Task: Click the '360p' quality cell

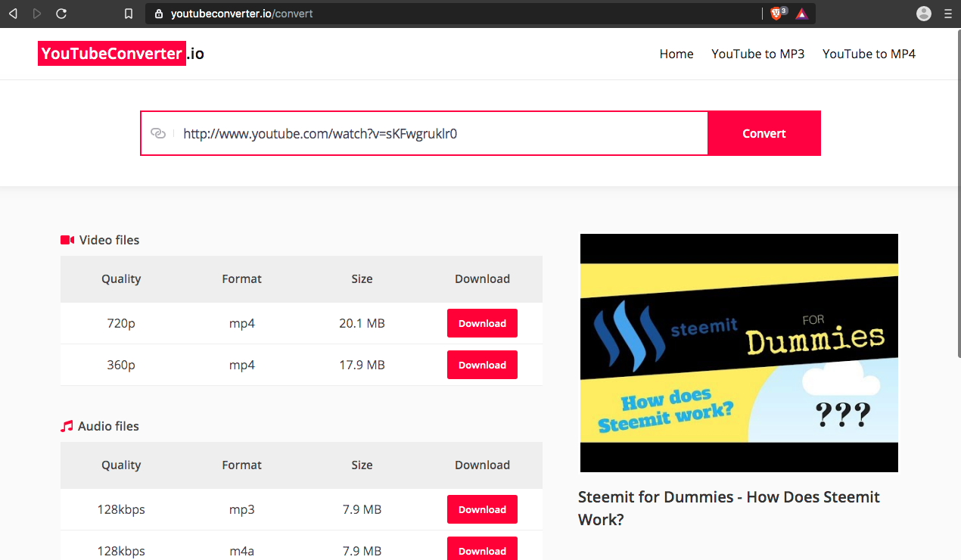Action: coord(121,365)
